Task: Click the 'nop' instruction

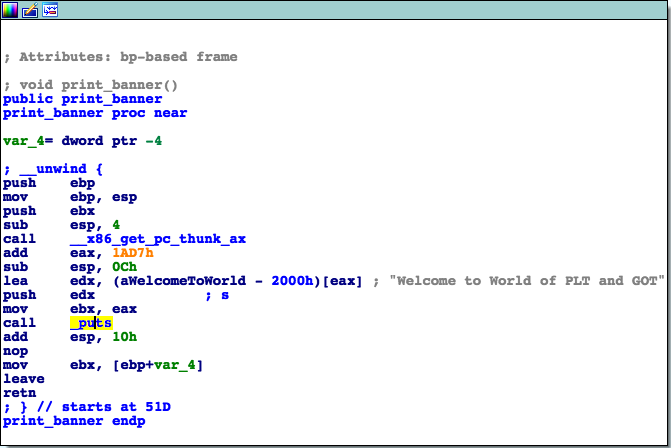Action: [15, 351]
